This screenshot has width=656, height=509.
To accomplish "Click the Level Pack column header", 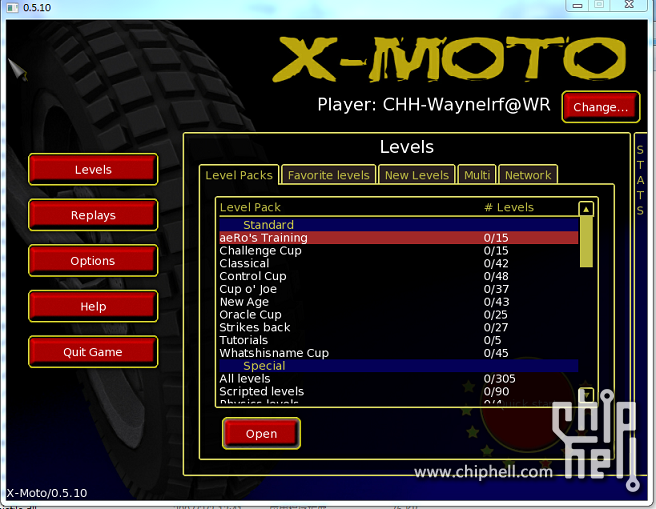I will [250, 207].
